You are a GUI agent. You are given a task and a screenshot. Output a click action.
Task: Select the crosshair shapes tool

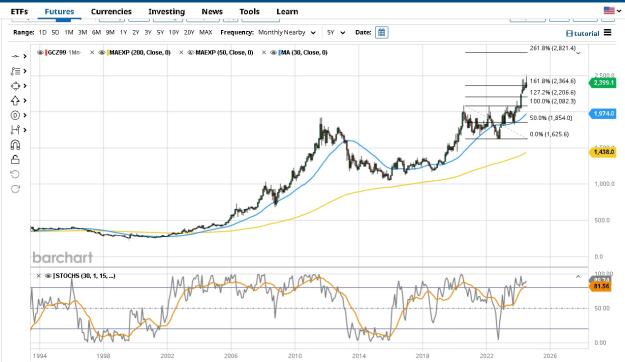[15, 86]
